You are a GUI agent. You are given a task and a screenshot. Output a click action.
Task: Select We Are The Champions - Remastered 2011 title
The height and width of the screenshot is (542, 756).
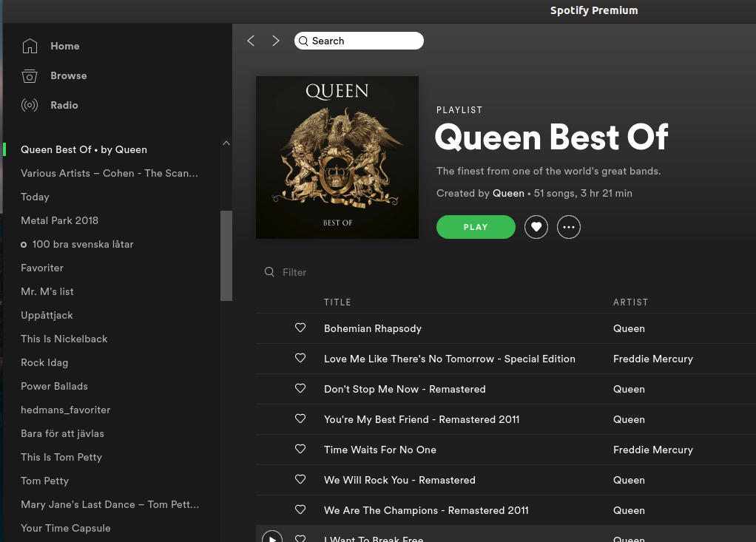coord(426,511)
